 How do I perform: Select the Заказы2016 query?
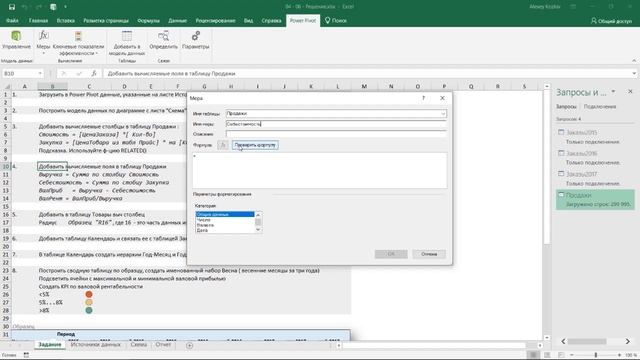click(595, 158)
